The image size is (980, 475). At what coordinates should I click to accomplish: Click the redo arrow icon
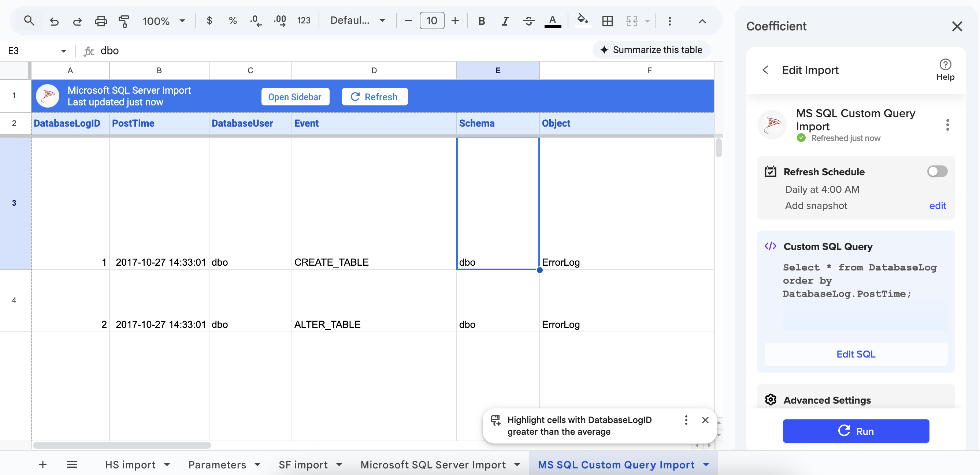77,21
